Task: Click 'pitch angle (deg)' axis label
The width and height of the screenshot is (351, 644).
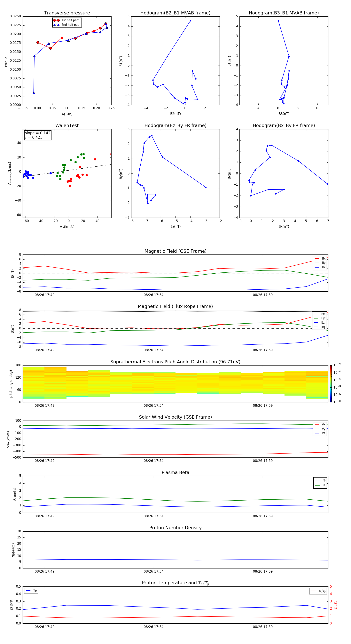Action: 11,384
